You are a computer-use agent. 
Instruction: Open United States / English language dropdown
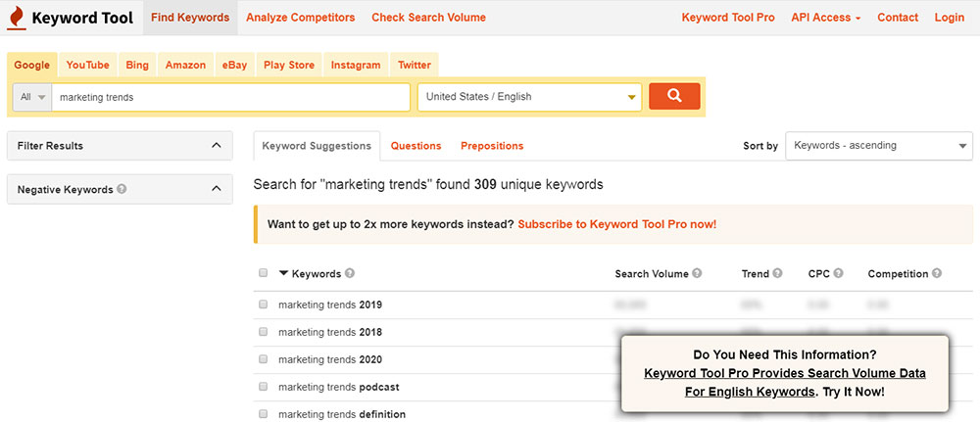(529, 97)
